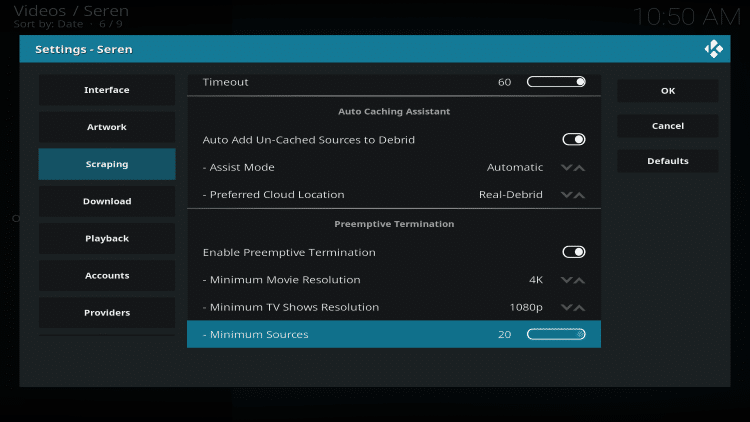Open the Download settings category
The image size is (750, 422).
(107, 201)
